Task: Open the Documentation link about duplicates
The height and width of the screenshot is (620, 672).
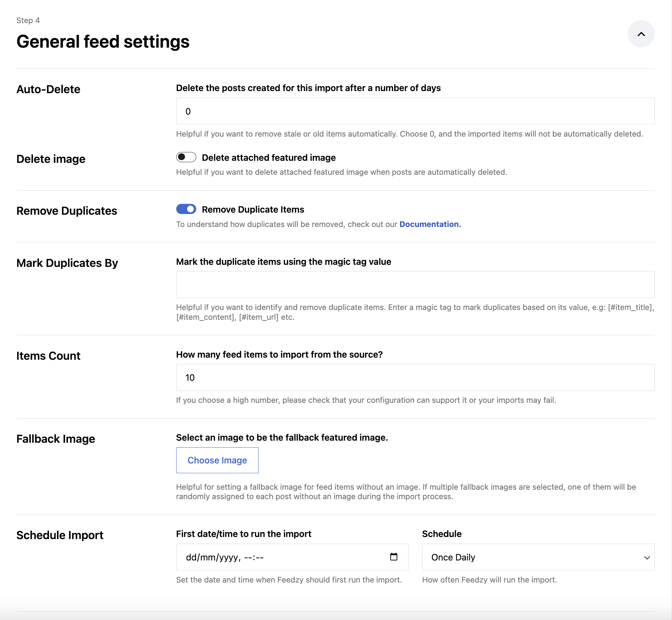Action: pos(430,224)
